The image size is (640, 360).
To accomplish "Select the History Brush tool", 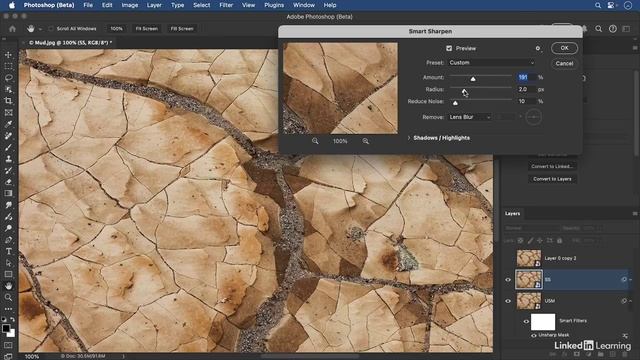I will coord(8,170).
